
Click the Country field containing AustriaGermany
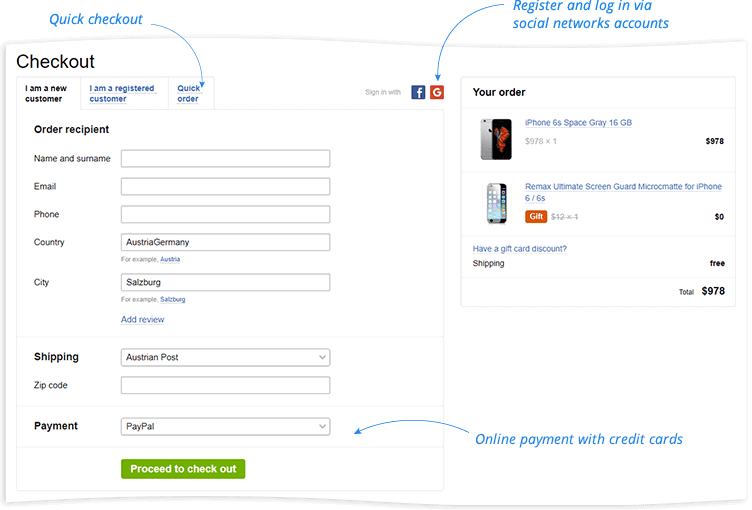click(x=225, y=242)
